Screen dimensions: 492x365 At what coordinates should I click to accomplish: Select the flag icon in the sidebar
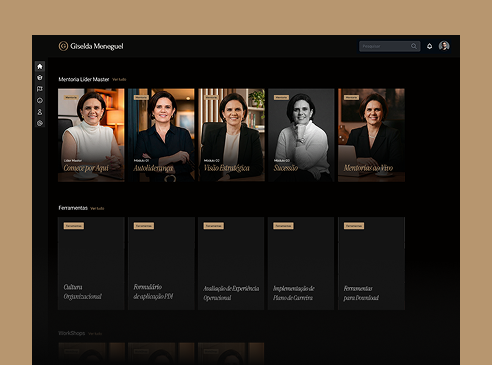pyautogui.click(x=40, y=89)
